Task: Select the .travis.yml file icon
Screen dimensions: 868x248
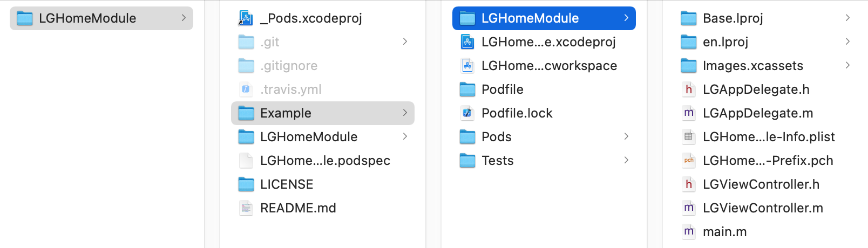Action: point(246,89)
